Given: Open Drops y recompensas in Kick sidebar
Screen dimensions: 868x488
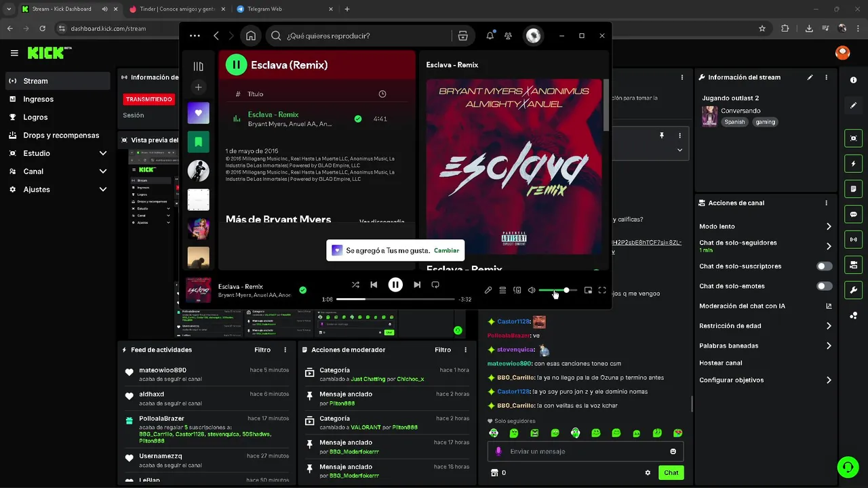Looking at the screenshot, I should (58, 135).
